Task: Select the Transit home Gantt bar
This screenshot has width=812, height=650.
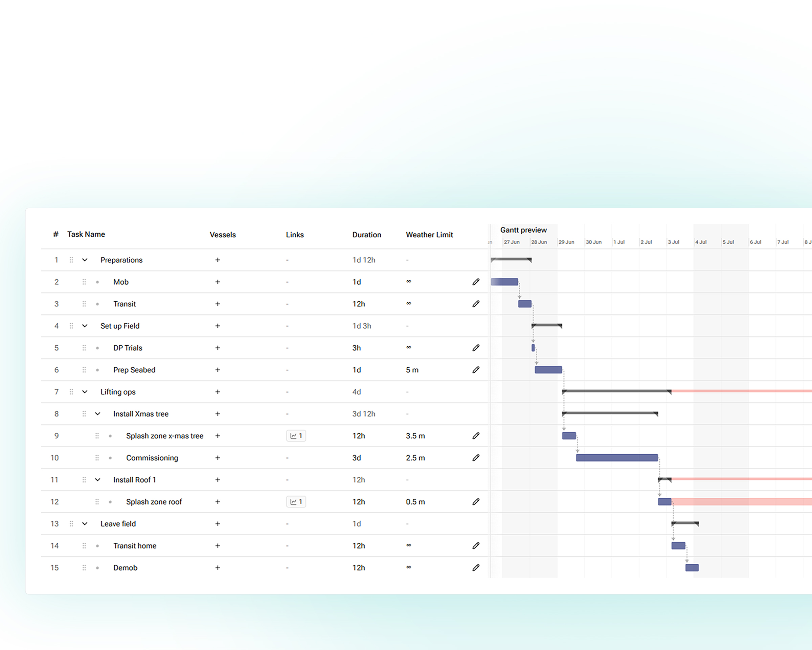Action: (x=678, y=546)
